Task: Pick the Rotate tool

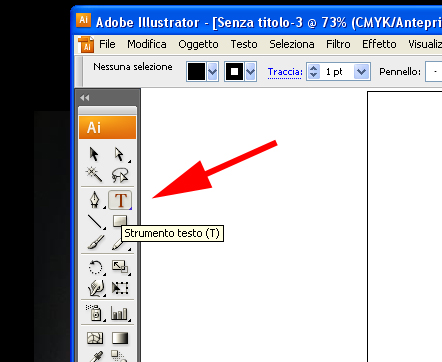Action: 96,267
